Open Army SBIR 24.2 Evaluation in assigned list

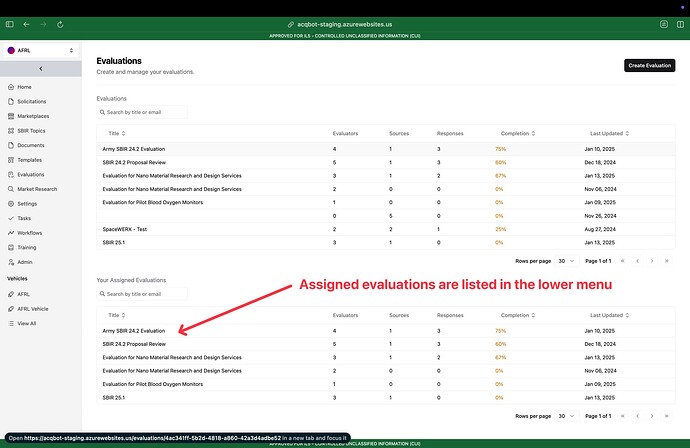(x=134, y=331)
